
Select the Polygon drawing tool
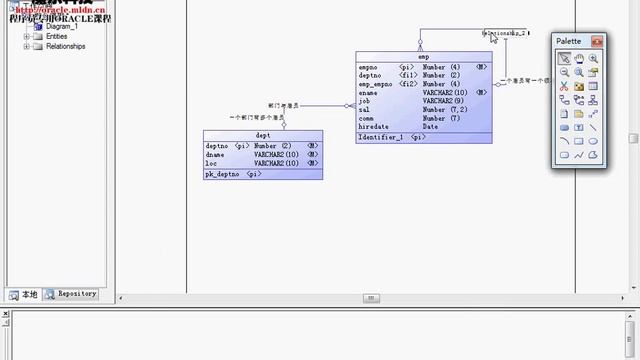(593, 155)
